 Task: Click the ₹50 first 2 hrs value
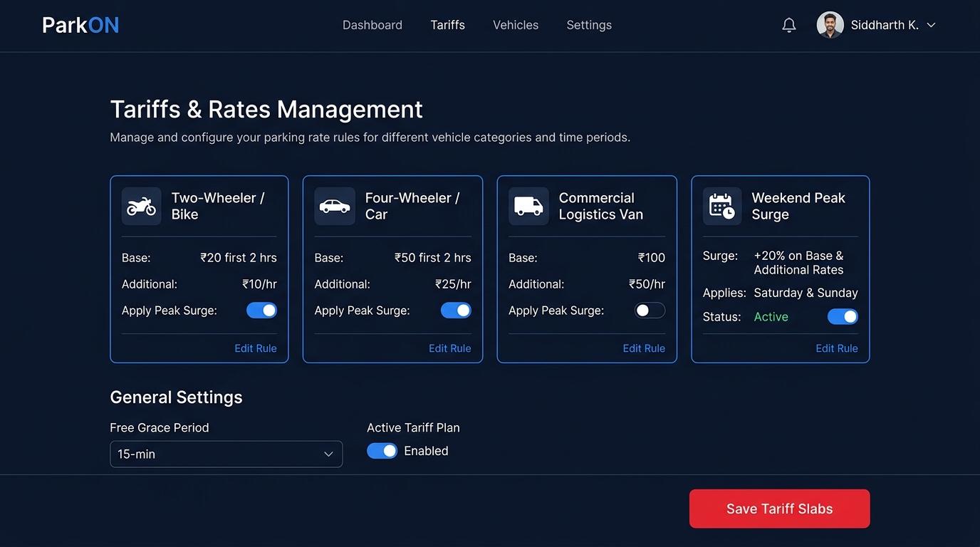click(433, 258)
